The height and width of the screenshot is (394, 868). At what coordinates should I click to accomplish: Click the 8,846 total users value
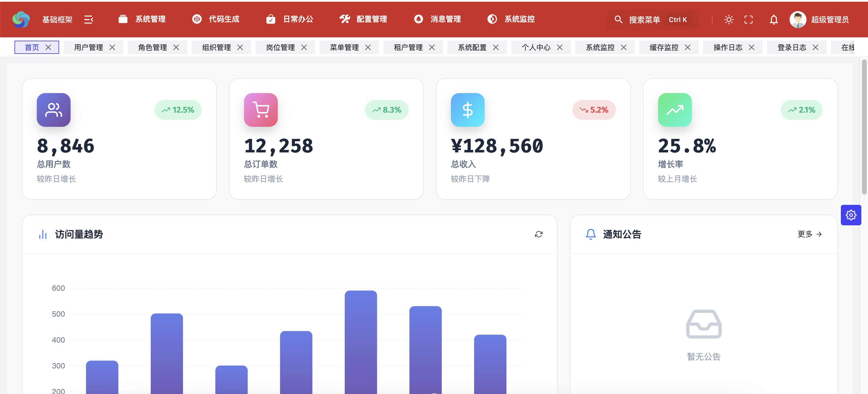click(x=66, y=146)
